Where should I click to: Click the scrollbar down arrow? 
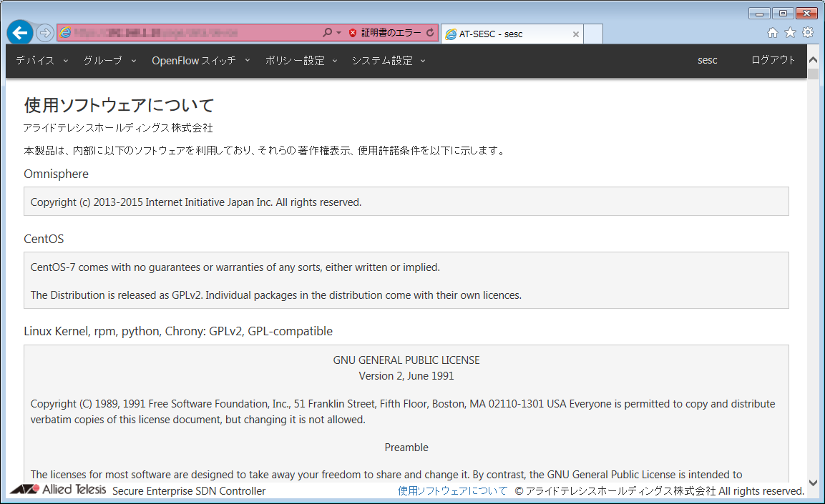pyautogui.click(x=813, y=483)
